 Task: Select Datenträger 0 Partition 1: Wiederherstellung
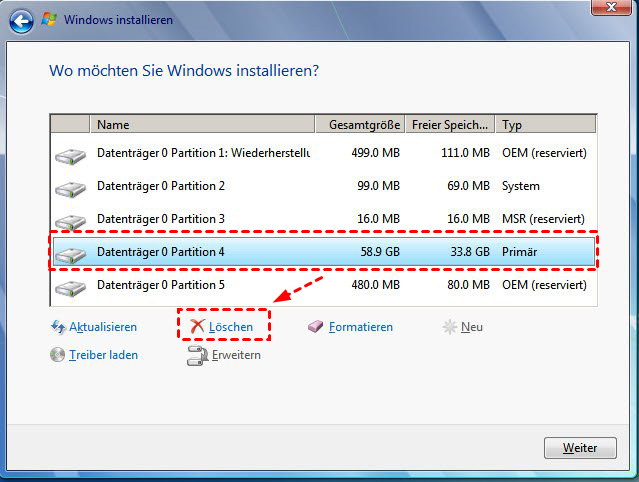324,153
